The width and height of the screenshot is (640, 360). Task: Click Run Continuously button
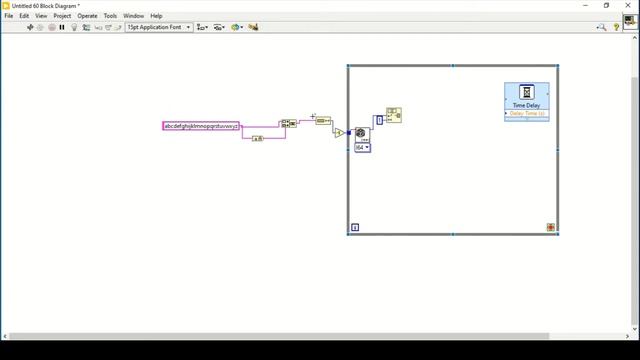40,27
